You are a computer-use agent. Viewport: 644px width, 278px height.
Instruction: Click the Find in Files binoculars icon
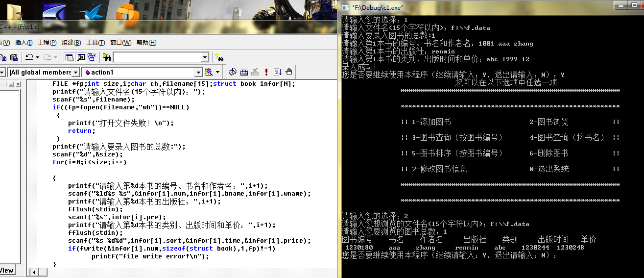107,57
